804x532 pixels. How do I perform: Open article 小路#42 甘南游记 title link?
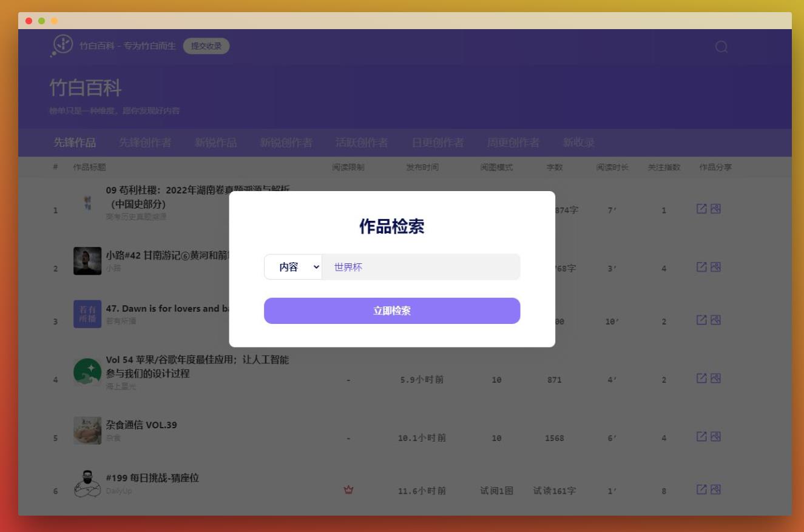coord(167,255)
